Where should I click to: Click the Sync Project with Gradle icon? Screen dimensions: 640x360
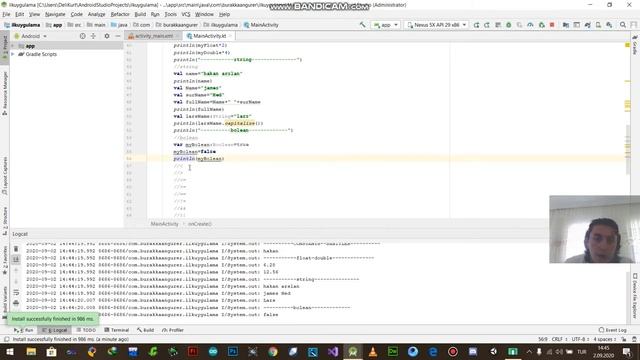tap(587, 25)
